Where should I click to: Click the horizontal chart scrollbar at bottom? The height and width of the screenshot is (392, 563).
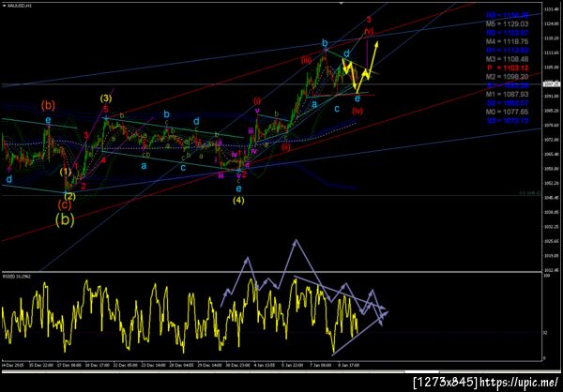tap(281, 372)
